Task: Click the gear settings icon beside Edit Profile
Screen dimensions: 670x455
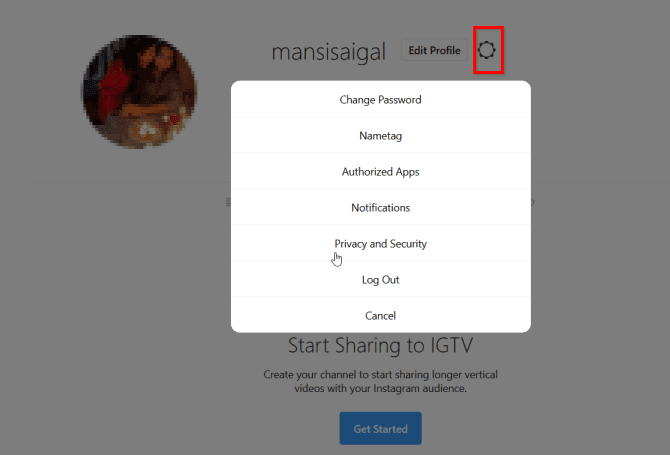Action: click(486, 50)
